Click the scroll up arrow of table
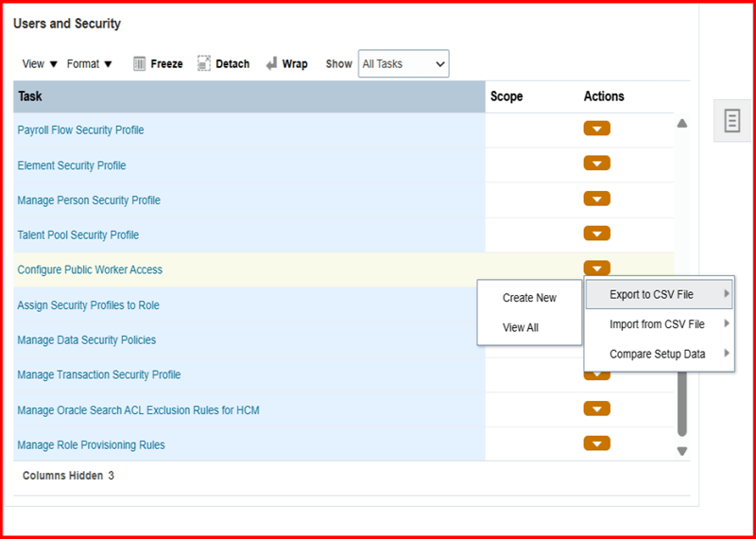Screen dimensions: 756x539 pyautogui.click(x=682, y=123)
